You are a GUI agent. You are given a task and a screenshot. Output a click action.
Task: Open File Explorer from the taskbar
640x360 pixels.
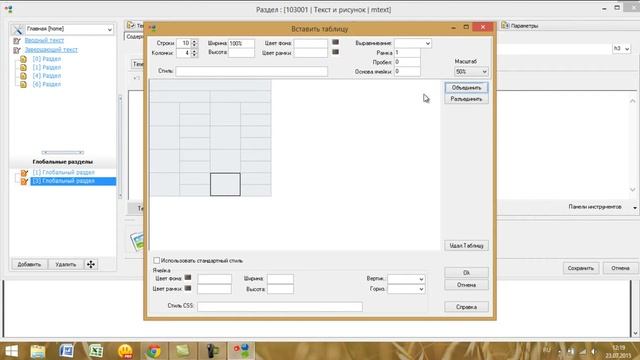click(38, 351)
